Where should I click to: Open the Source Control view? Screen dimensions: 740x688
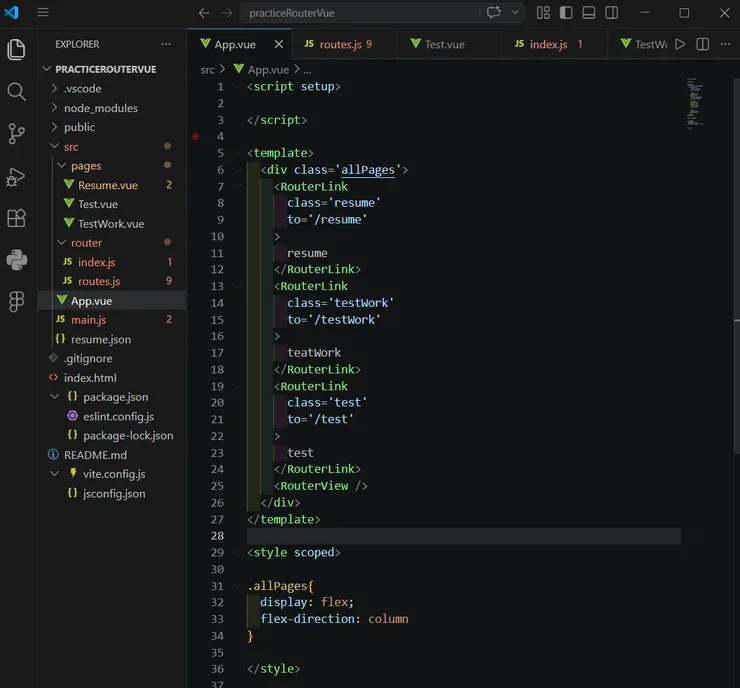pos(17,133)
